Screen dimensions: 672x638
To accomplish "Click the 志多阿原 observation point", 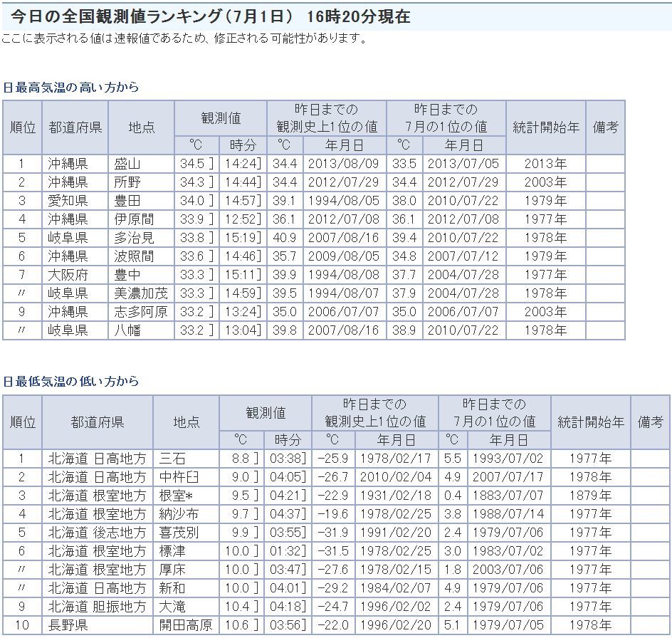I will click(x=140, y=312).
